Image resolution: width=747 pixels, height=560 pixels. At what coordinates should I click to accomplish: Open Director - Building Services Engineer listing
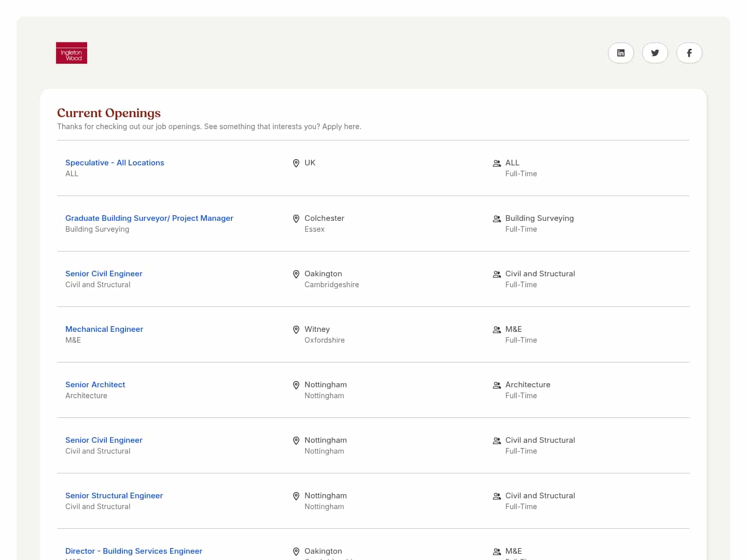coord(134,551)
